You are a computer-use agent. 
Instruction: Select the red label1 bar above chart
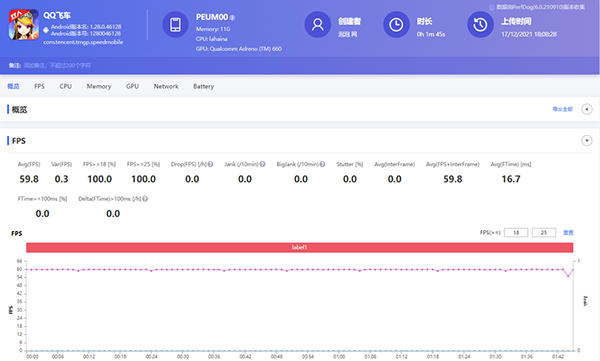tap(300, 247)
